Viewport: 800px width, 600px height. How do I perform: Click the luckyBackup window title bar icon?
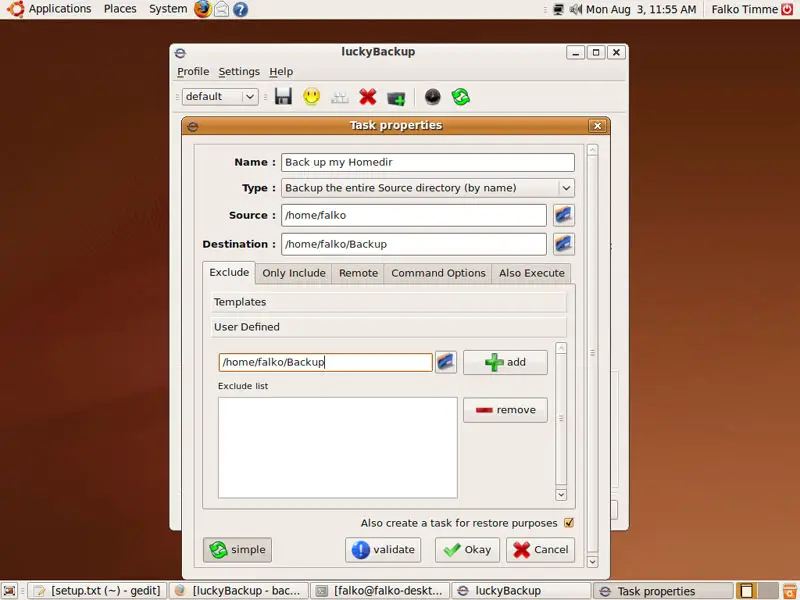(x=180, y=53)
